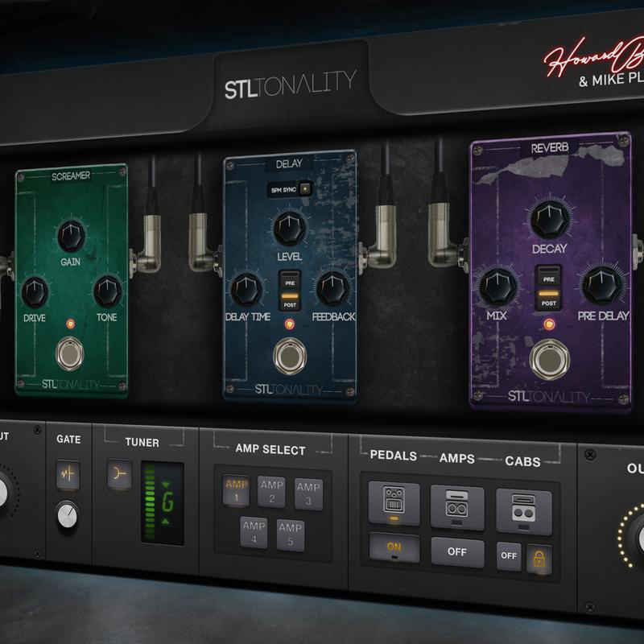Click the Gate threshold knob
644x644 pixels.
coord(68,516)
